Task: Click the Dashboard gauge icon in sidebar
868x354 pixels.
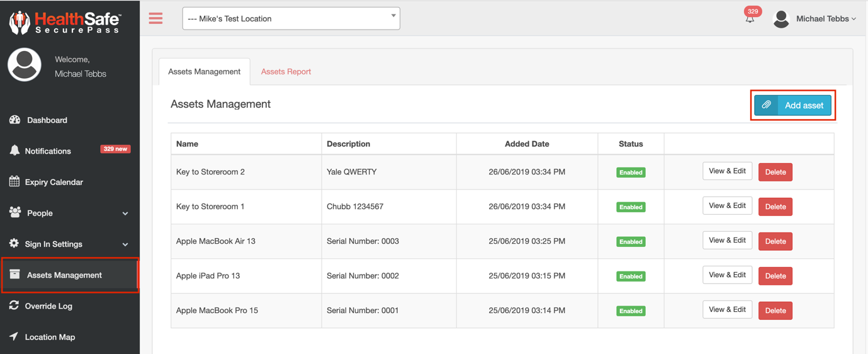Action: [x=14, y=120]
